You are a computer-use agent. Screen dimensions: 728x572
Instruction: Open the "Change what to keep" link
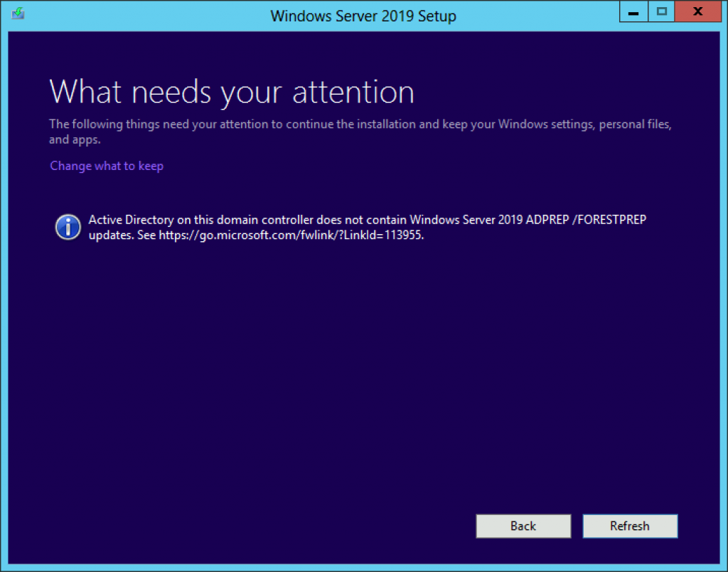(106, 166)
